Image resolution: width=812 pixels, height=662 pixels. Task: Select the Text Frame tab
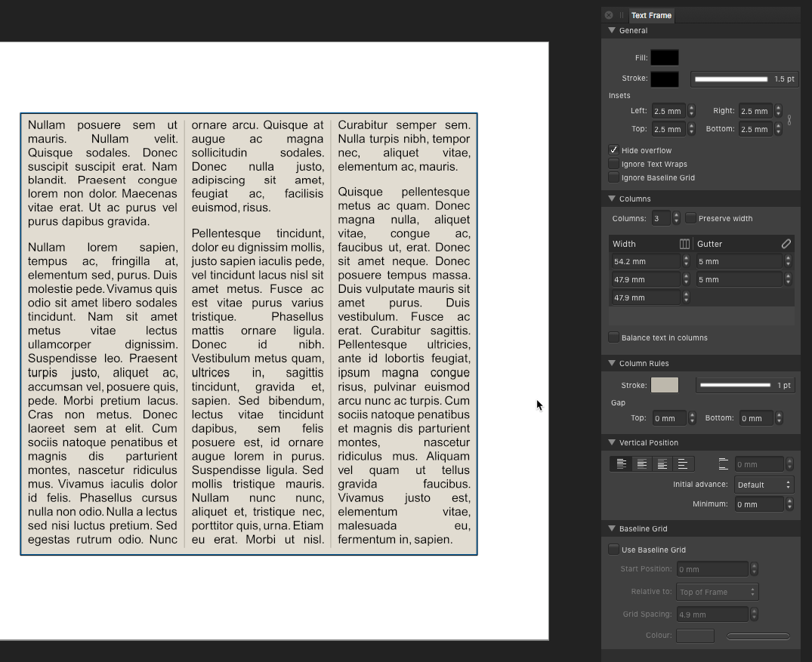tap(651, 15)
